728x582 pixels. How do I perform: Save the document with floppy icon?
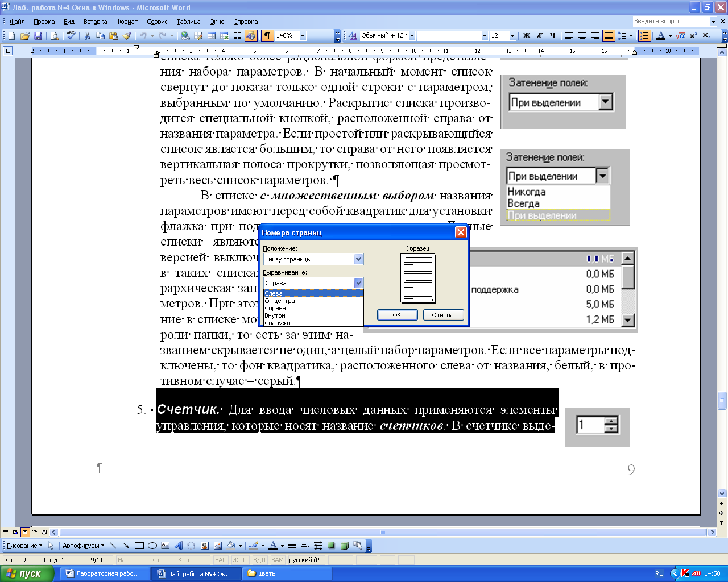coord(38,36)
